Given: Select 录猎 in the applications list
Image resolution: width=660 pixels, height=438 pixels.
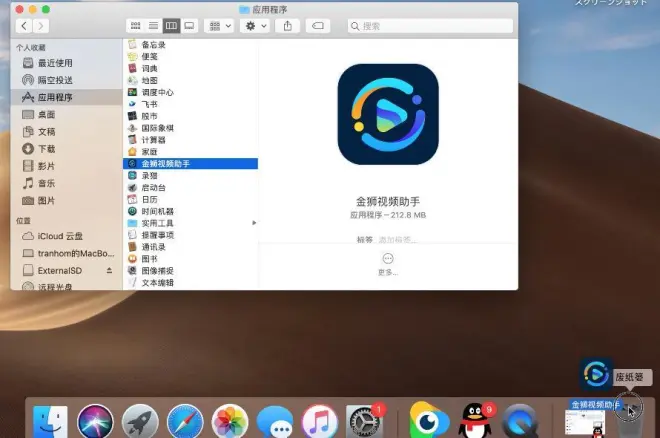Looking at the screenshot, I should point(190,175).
